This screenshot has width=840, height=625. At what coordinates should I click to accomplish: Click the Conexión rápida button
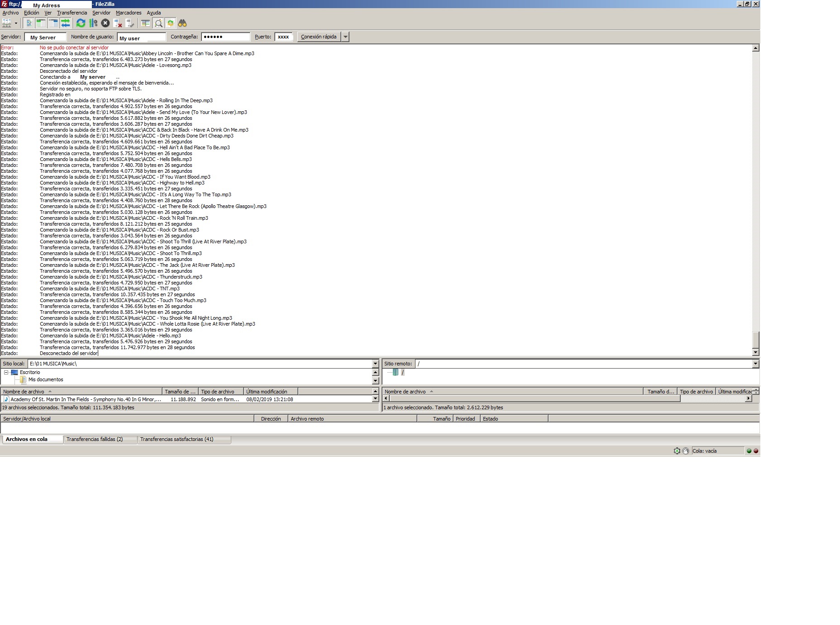point(319,37)
